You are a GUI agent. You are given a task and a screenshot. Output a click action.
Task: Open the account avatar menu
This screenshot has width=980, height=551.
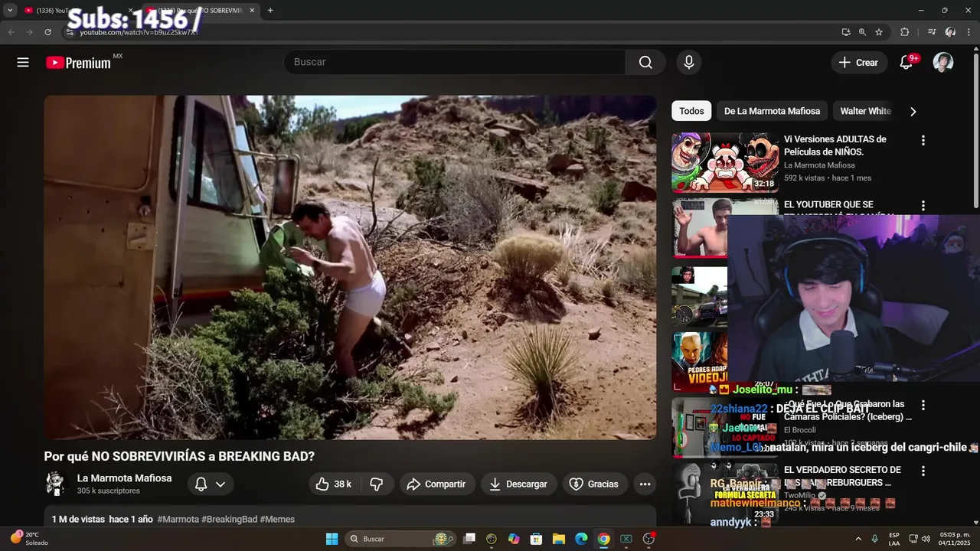click(x=943, y=63)
